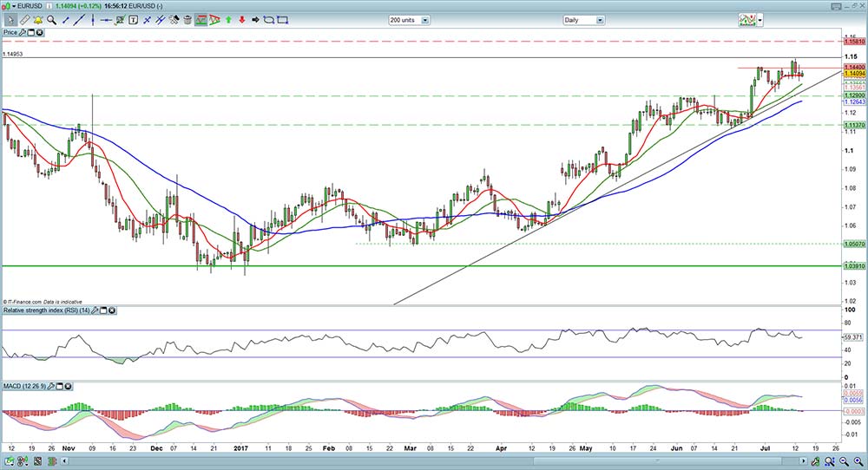Image resolution: width=868 pixels, height=470 pixels.
Task: Click the candlestick icon in title bar
Action: point(4,6)
